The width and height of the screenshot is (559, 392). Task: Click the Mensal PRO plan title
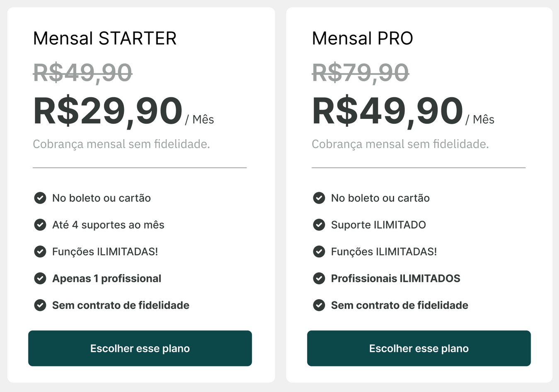pos(363,38)
